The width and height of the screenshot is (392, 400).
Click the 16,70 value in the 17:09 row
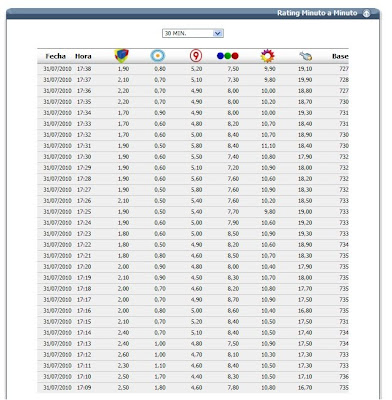[x=305, y=388]
